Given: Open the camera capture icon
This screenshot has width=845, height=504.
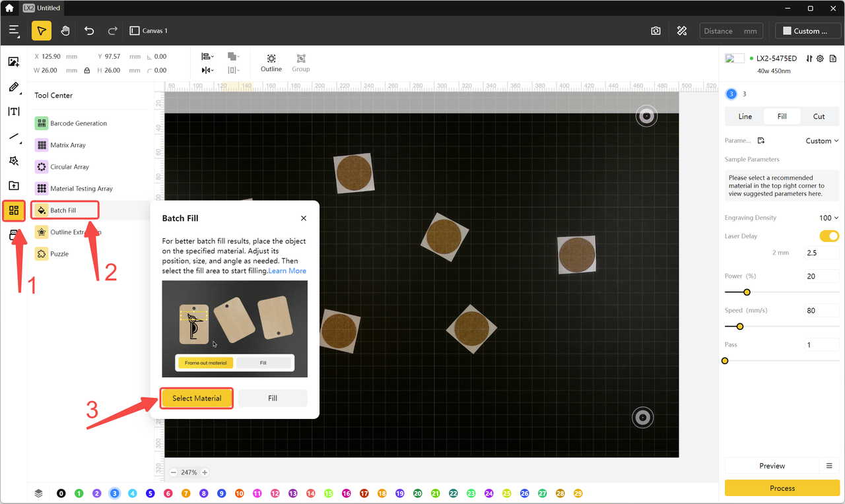Looking at the screenshot, I should (x=656, y=31).
